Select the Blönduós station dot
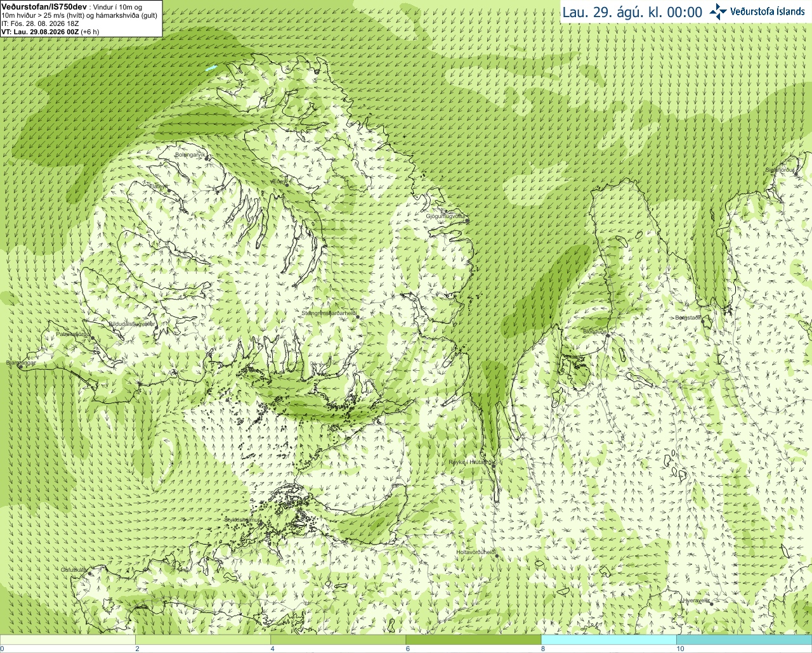The height and width of the screenshot is (653, 812). [x=607, y=335]
